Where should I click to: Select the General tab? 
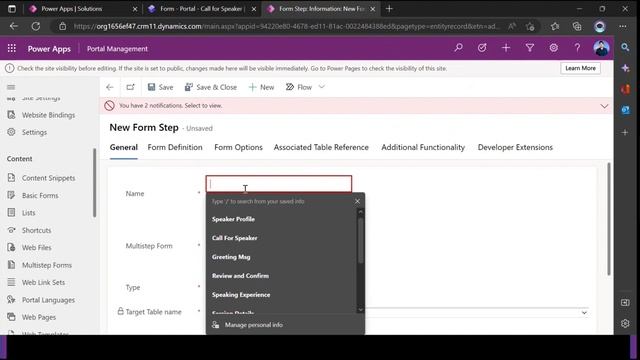(x=124, y=147)
